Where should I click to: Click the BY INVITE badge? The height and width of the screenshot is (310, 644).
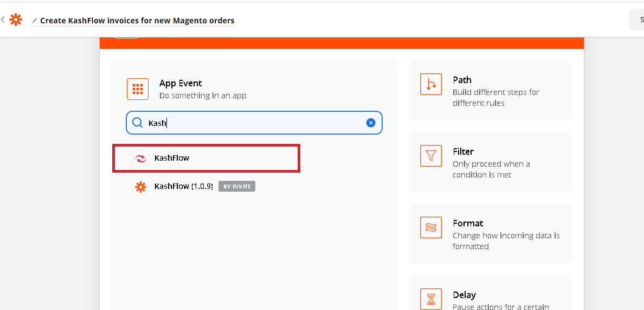click(x=236, y=186)
